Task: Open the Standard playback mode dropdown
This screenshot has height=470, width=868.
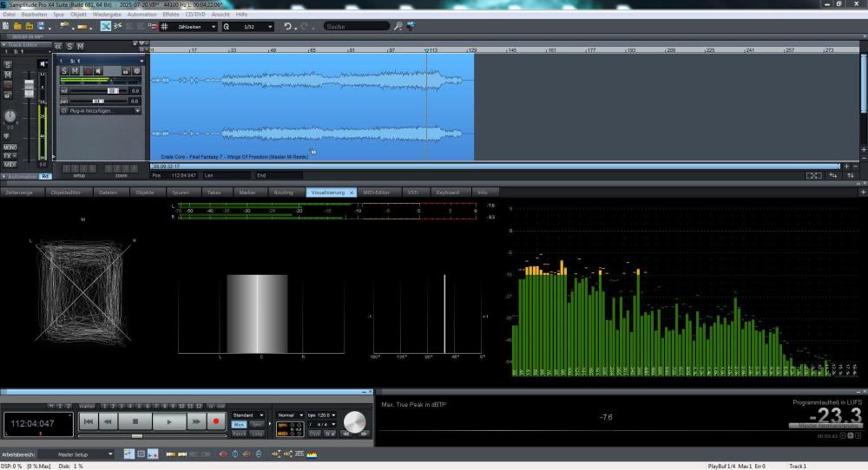Action: tap(261, 415)
